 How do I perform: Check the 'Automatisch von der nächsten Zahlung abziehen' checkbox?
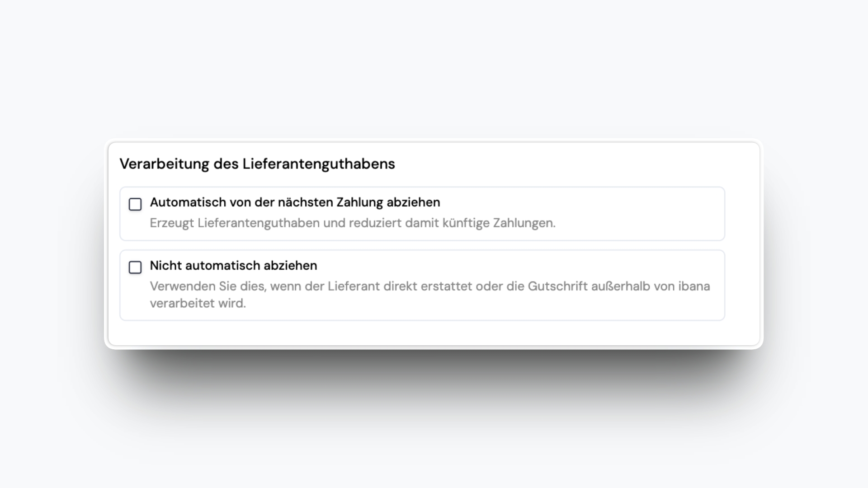coord(135,204)
